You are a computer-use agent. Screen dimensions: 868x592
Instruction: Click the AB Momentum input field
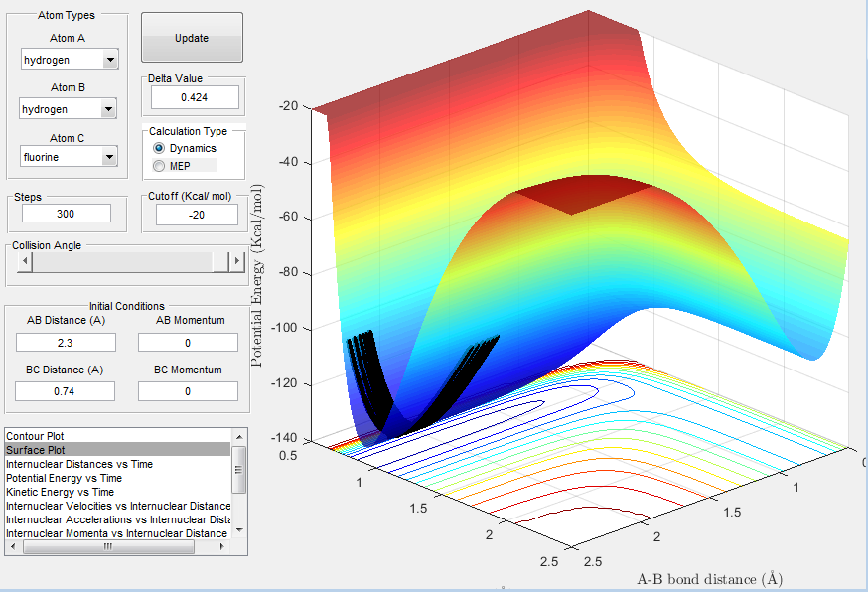[x=188, y=342]
